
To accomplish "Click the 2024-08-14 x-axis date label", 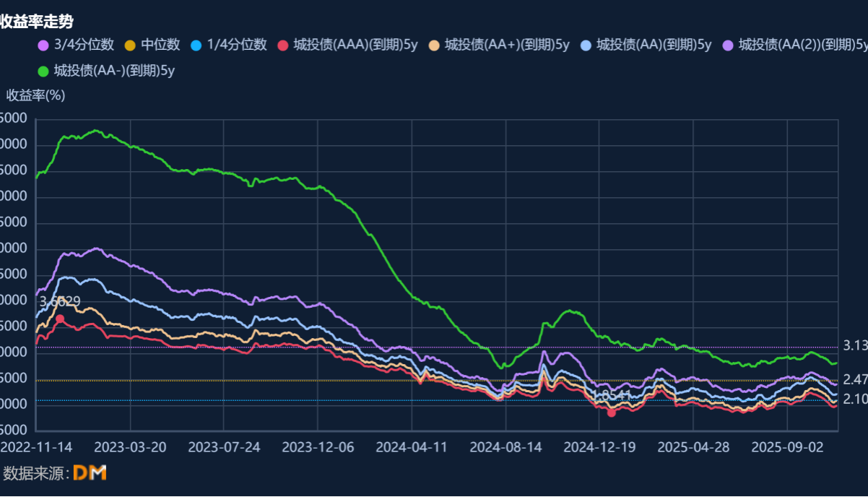I will (x=505, y=446).
